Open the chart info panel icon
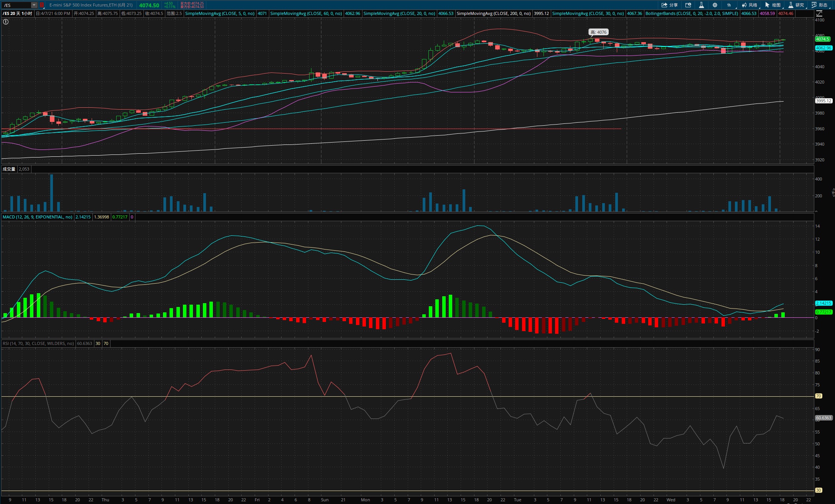This screenshot has height=504, width=835. 688,5
